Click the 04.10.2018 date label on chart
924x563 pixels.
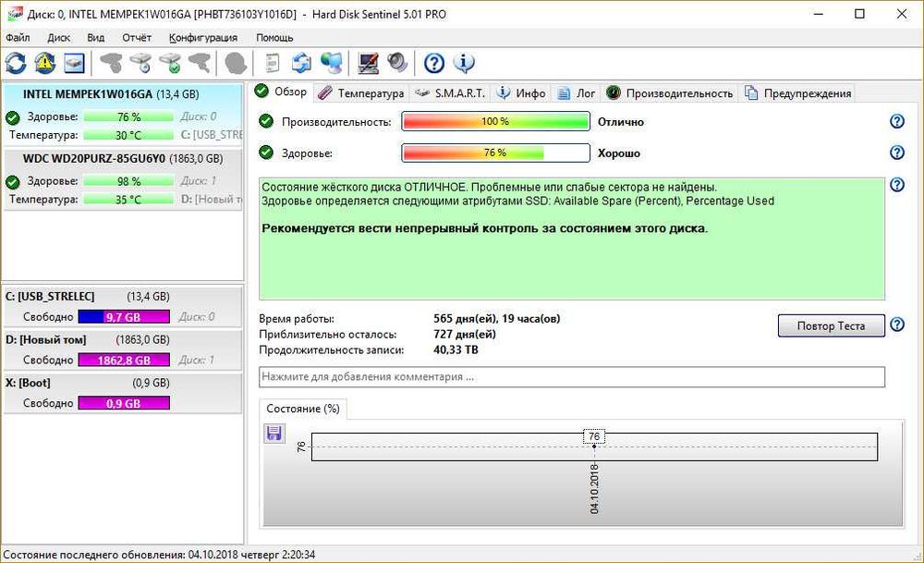[594, 489]
